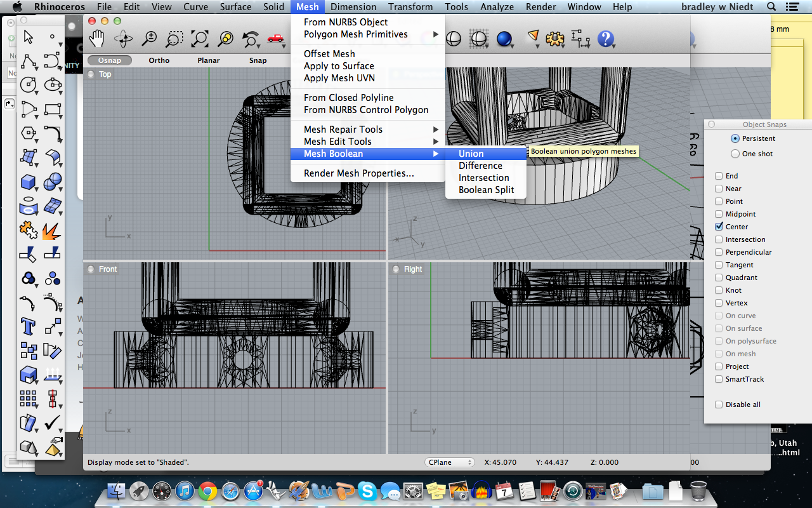Viewport: 812px width, 508px height.
Task: Enable the Quadrant snap checkbox
Action: point(719,277)
